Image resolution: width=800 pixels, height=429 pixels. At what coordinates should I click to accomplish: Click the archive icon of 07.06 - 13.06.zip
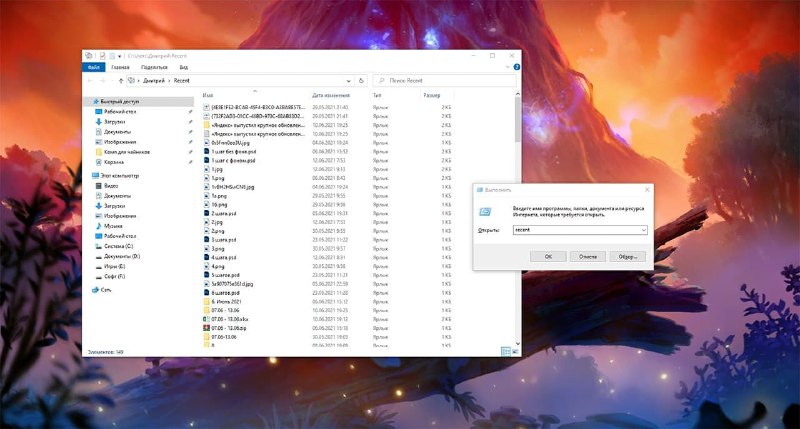tap(207, 328)
